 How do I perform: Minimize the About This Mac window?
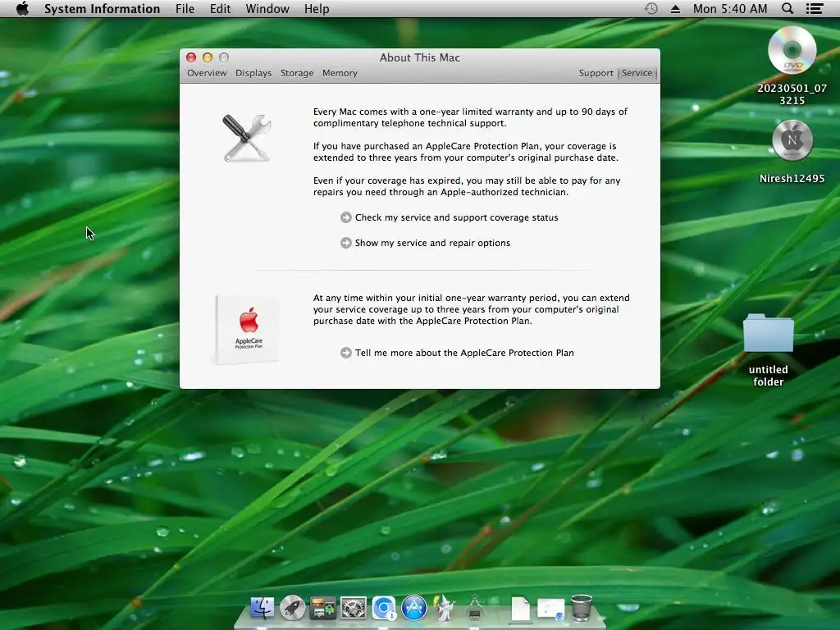208,57
